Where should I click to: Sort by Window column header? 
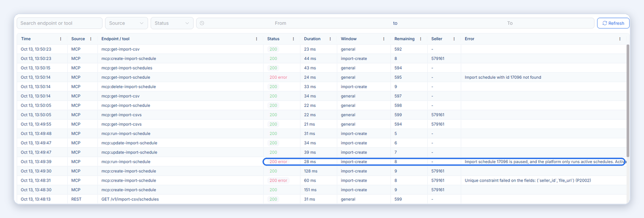point(349,39)
